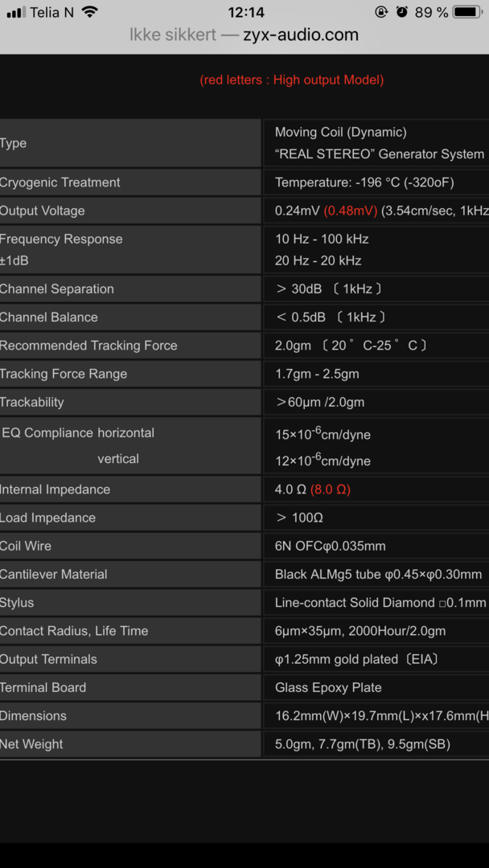Tap the Output Voltage row label
This screenshot has height=868, width=489.
pos(43,211)
